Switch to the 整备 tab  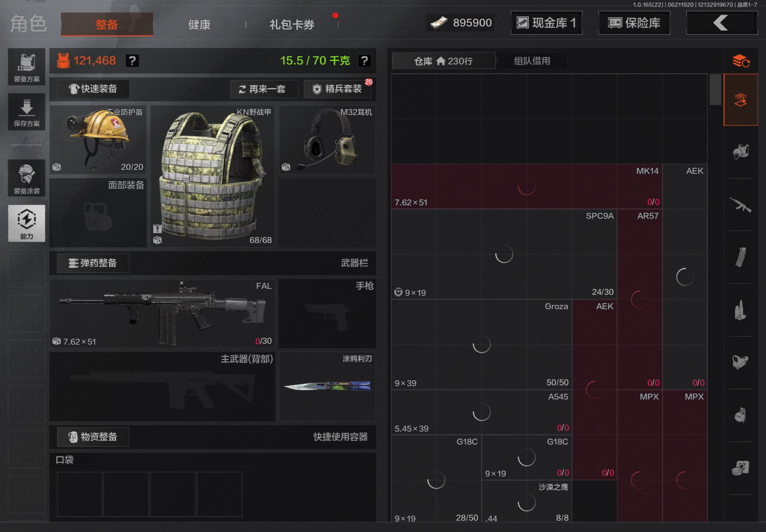pyautogui.click(x=107, y=24)
